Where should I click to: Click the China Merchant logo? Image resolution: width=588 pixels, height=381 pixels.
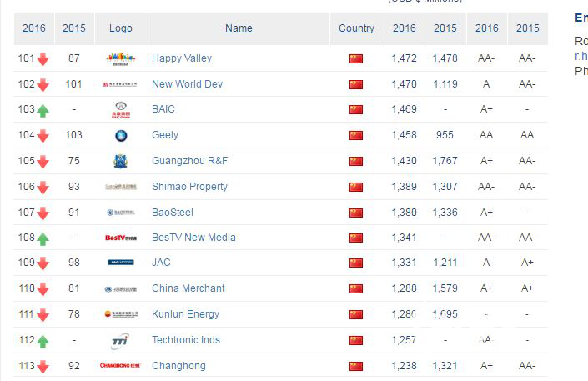pyautogui.click(x=121, y=289)
